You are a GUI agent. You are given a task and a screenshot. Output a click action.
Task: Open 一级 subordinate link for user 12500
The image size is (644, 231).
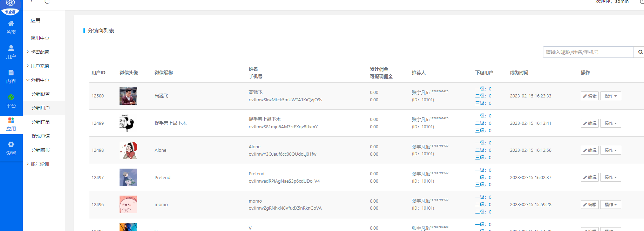point(483,89)
